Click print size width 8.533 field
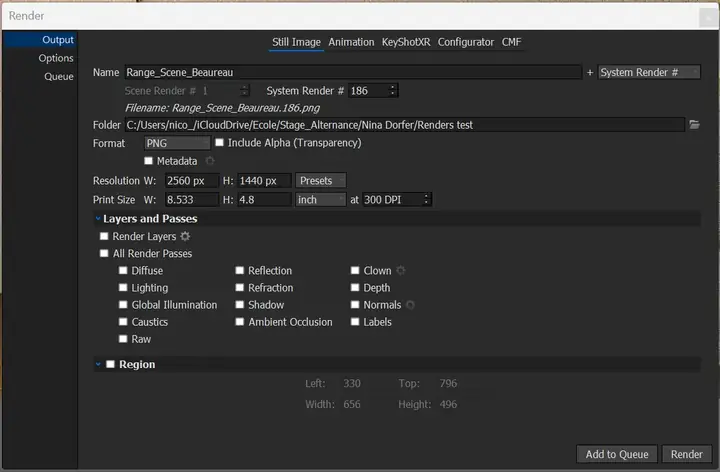720x472 pixels. click(191, 200)
